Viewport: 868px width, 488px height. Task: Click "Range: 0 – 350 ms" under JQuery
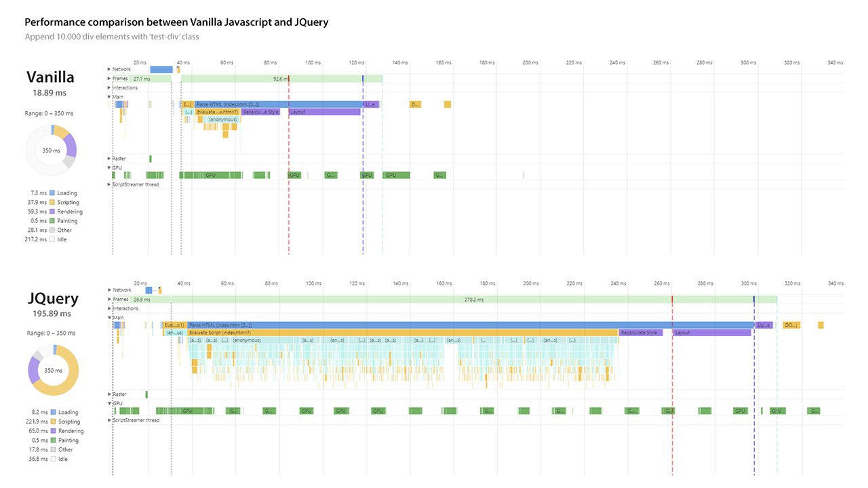pos(50,333)
